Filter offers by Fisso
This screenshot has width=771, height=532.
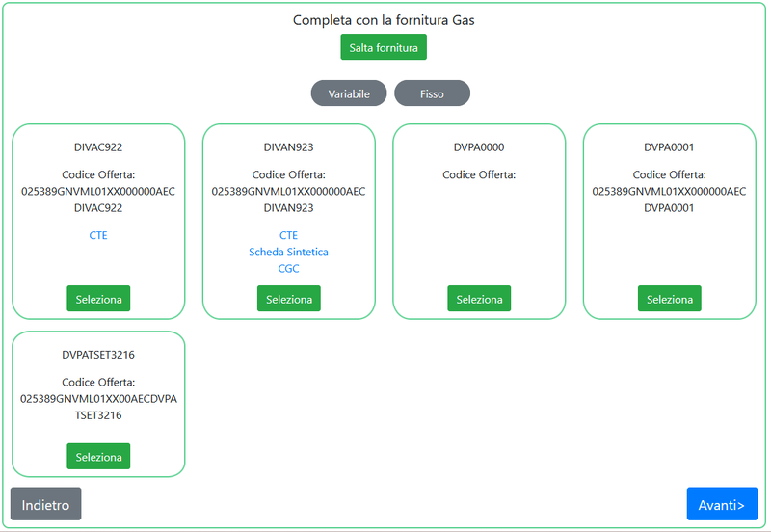click(x=432, y=93)
